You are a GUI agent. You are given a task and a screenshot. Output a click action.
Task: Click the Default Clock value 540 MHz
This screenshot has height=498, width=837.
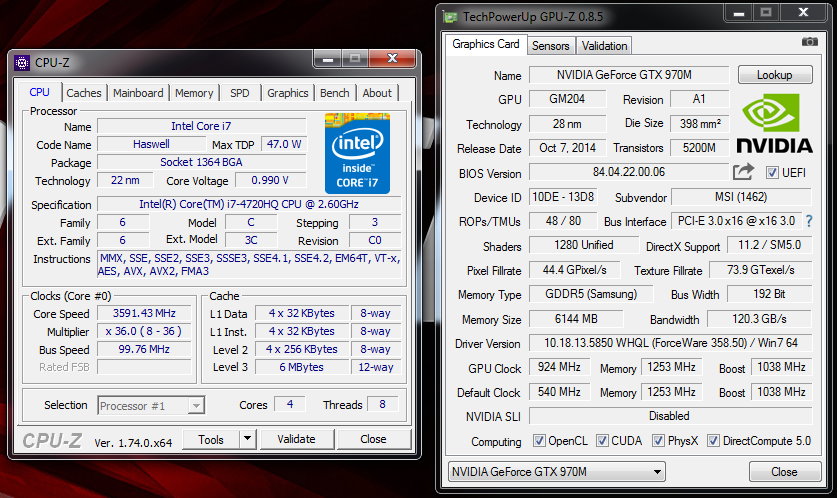pyautogui.click(x=559, y=392)
